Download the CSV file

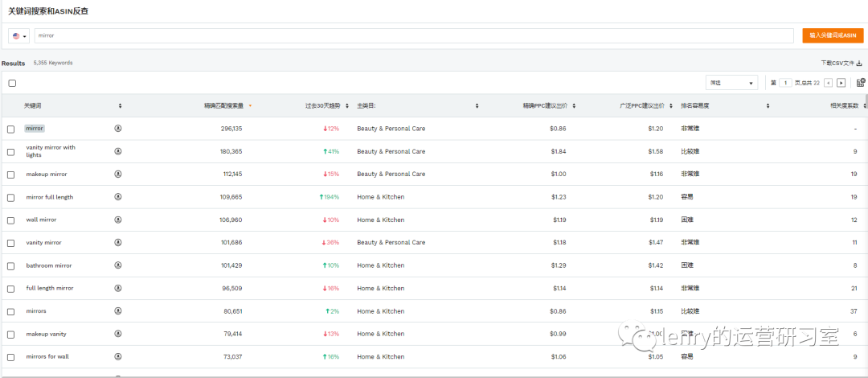pos(841,64)
